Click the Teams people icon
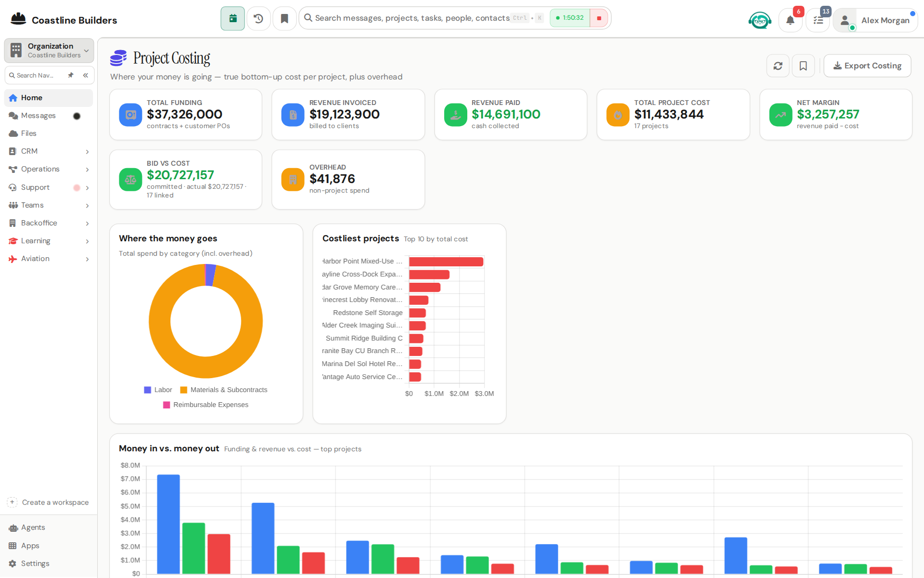Image resolution: width=924 pixels, height=578 pixels. pos(13,205)
